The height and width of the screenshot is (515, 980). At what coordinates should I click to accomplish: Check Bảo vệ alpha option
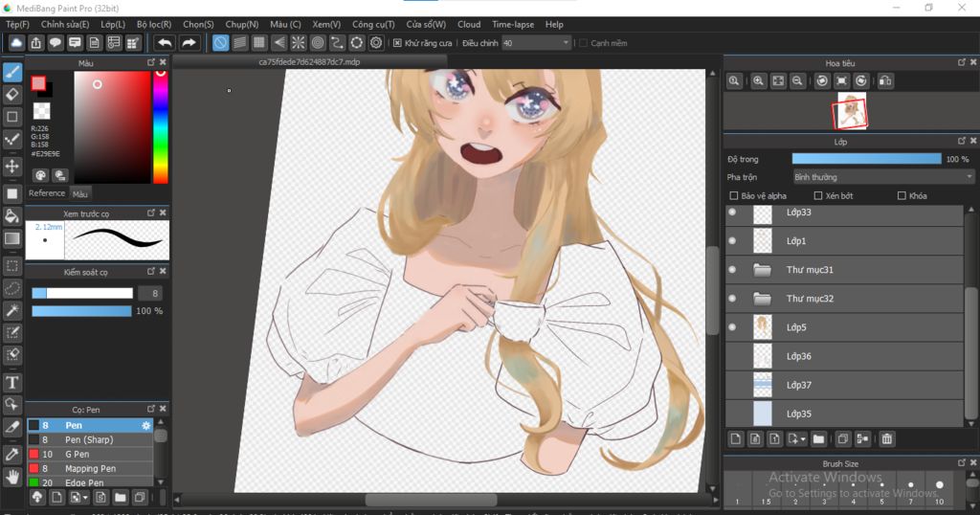click(x=734, y=195)
